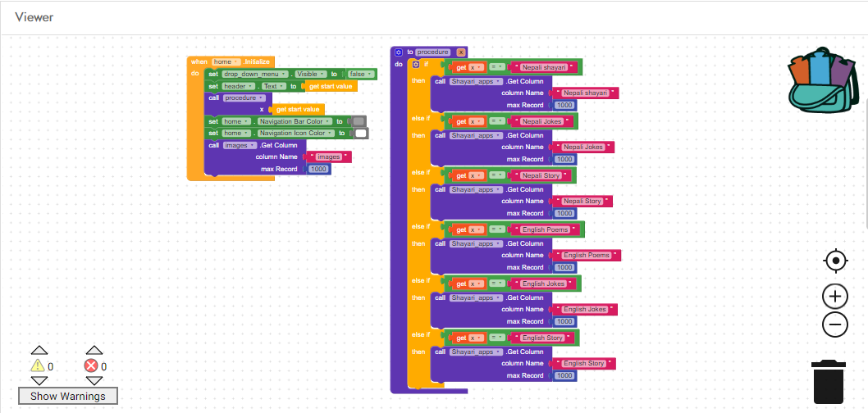Open equals operator dropdown in Nepali shayari condition
Image resolution: width=868 pixels, height=413 pixels.
496,67
